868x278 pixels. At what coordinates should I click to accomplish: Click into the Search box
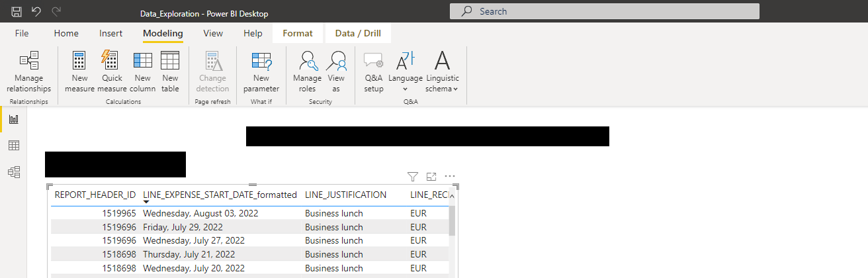coord(605,11)
